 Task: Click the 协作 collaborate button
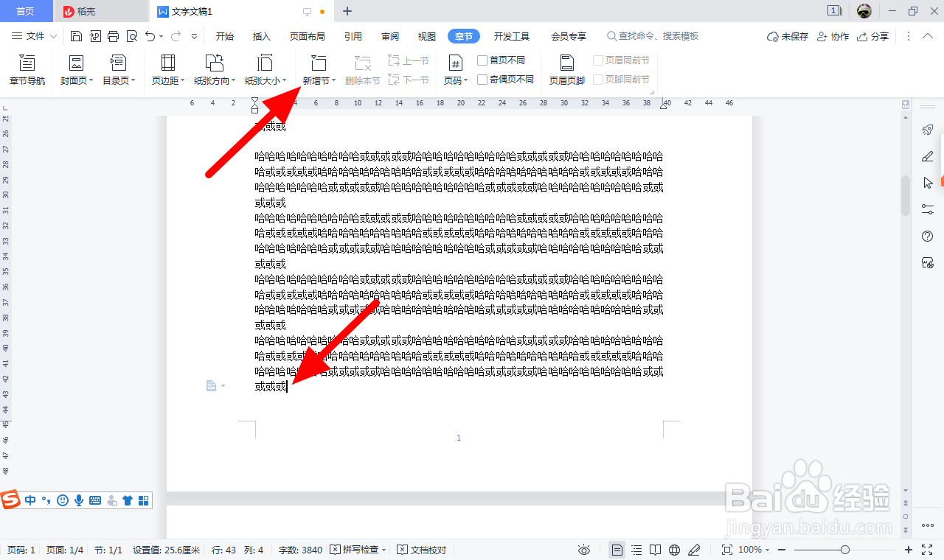(833, 36)
